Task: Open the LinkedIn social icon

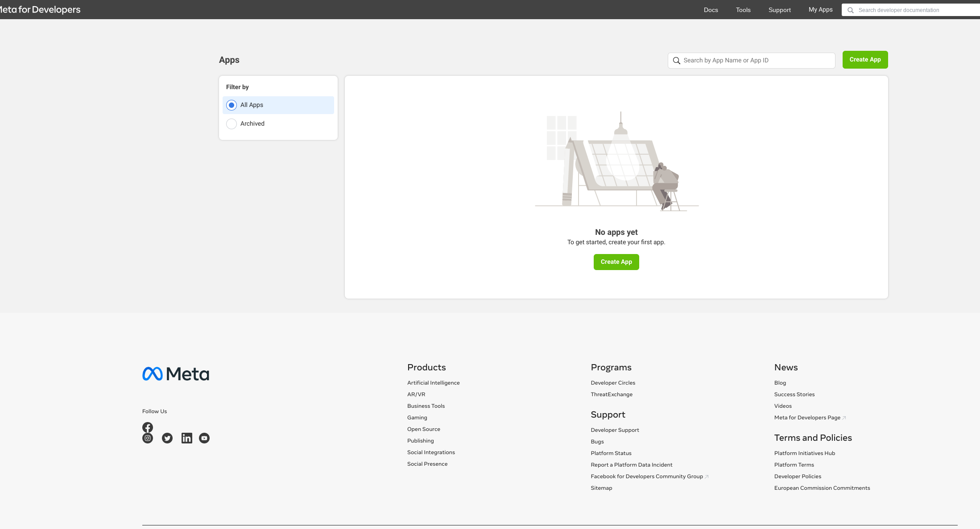Action: point(186,438)
